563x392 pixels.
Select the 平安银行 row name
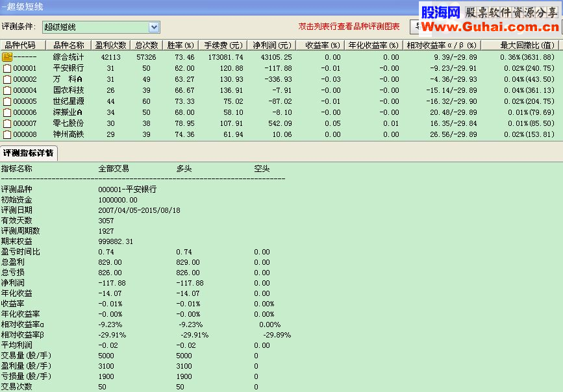[68, 68]
